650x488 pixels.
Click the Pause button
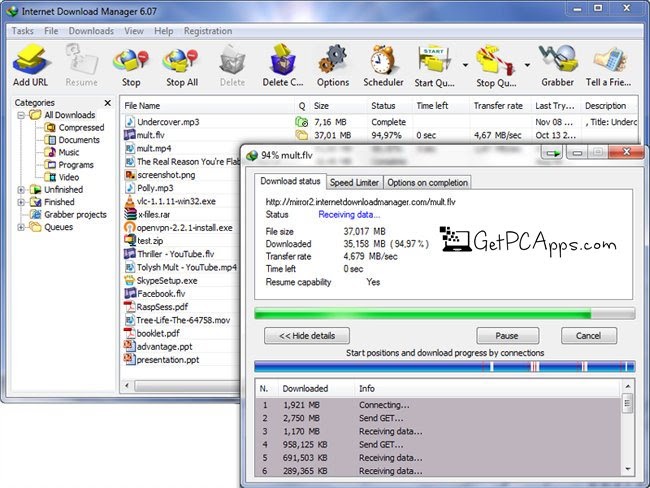pos(507,335)
